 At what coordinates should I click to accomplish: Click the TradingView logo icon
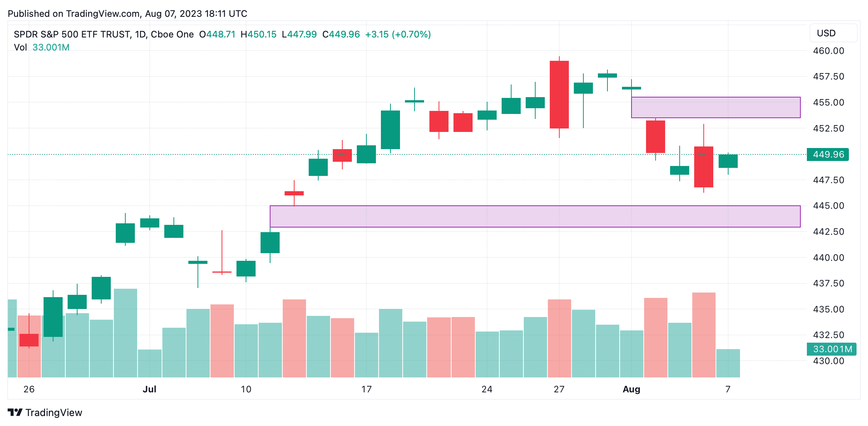pos(15,412)
